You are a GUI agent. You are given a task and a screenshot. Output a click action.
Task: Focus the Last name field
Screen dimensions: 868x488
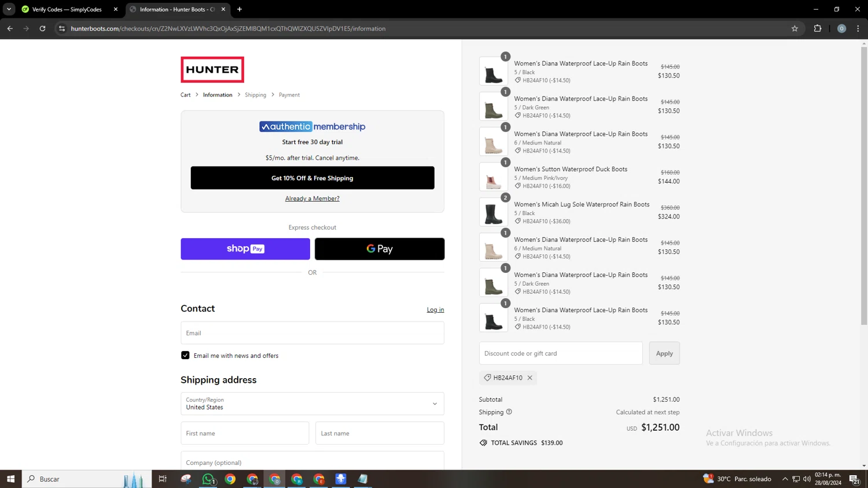380,433
